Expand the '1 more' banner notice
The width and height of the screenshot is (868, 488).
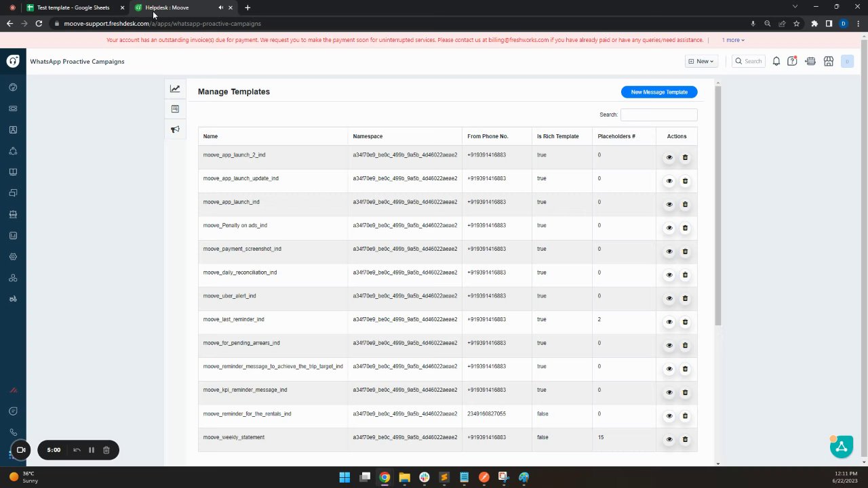(733, 40)
